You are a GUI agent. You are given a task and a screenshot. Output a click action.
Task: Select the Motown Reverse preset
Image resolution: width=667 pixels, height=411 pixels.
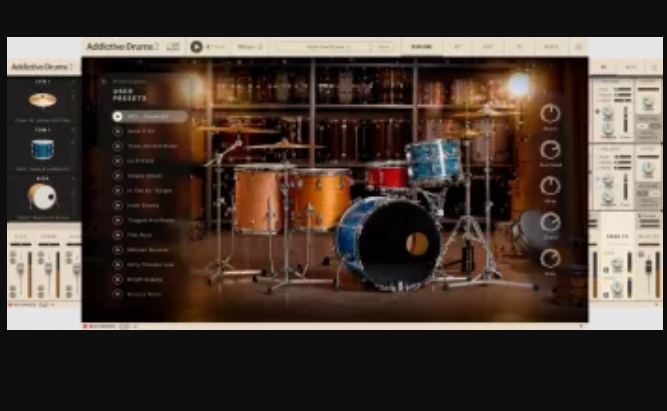148,250
